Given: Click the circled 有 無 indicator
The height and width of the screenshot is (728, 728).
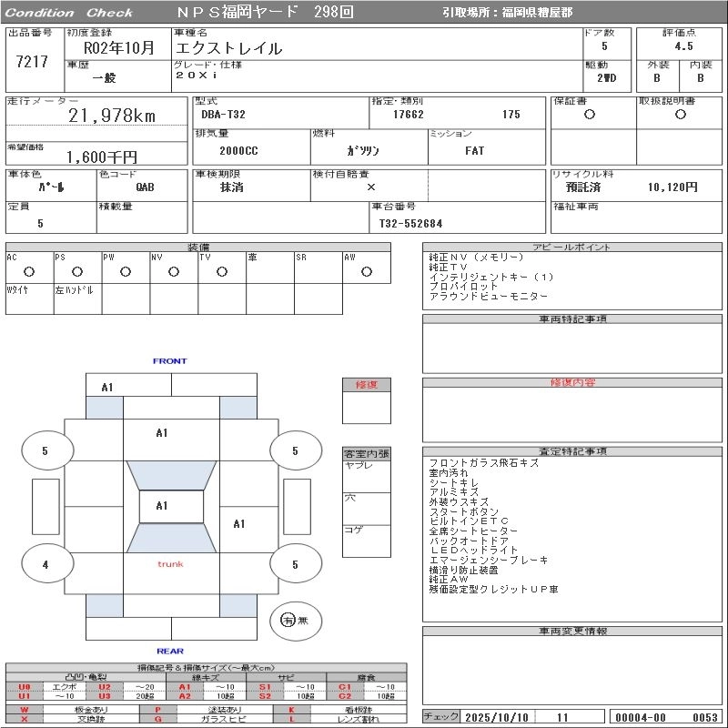Looking at the screenshot, I should pyautogui.click(x=295, y=621).
